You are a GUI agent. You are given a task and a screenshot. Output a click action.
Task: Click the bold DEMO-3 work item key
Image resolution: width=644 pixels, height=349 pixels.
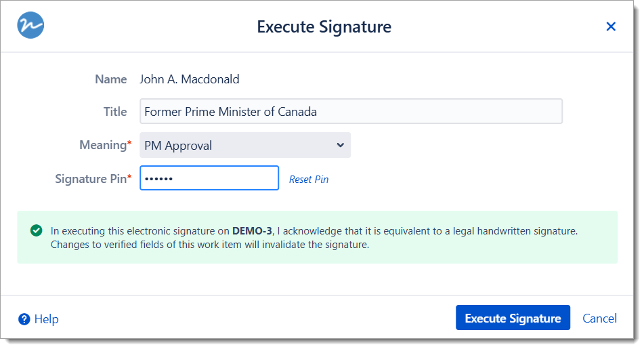click(253, 231)
